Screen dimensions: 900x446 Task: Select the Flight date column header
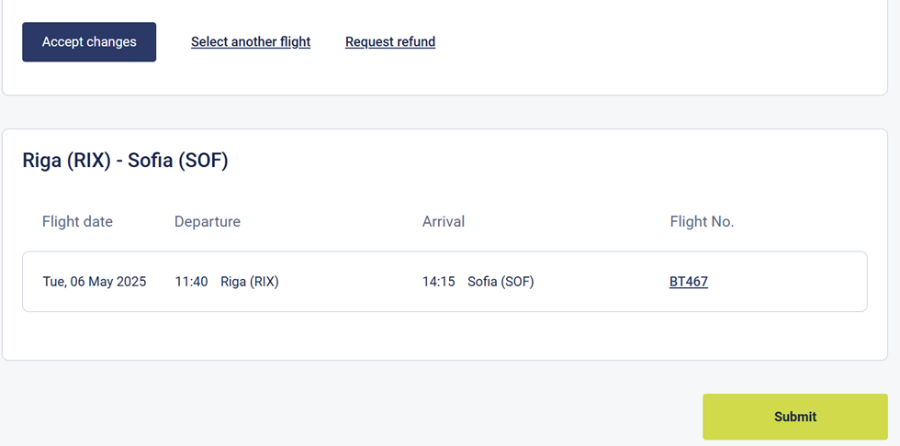[77, 222]
